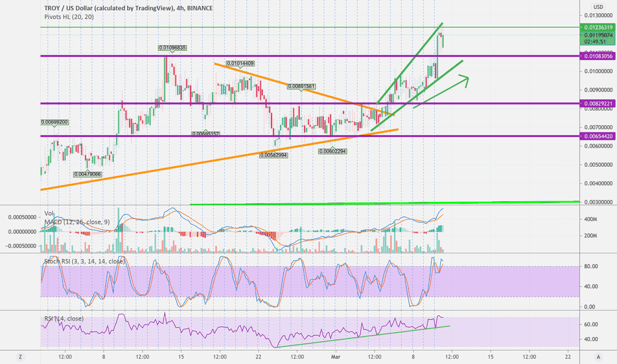Image resolution: width=617 pixels, height=364 pixels.
Task: Click the 0.00600000 price axis tick
Action: click(598, 146)
